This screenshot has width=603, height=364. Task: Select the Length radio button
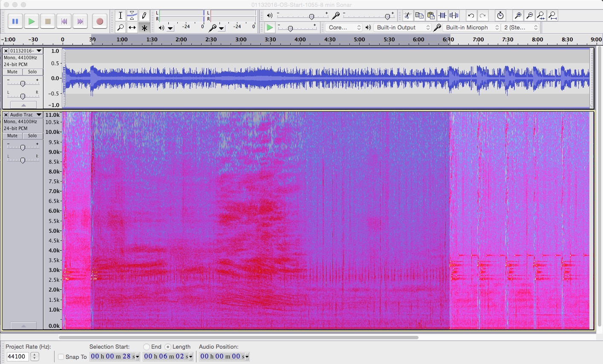click(x=167, y=347)
